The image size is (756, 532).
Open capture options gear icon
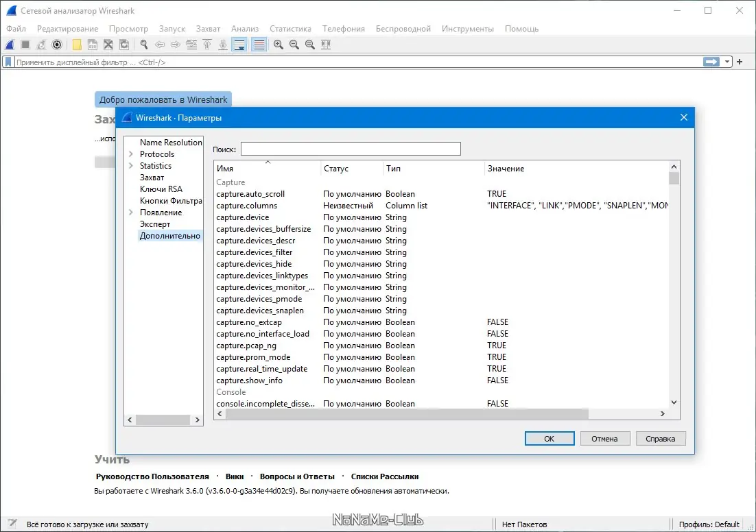tap(57, 45)
